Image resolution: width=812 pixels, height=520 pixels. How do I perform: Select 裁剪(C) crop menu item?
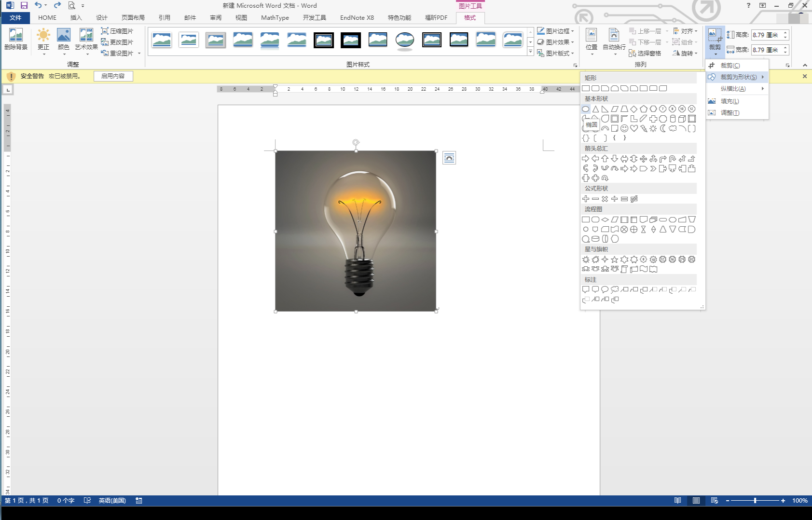(737, 65)
